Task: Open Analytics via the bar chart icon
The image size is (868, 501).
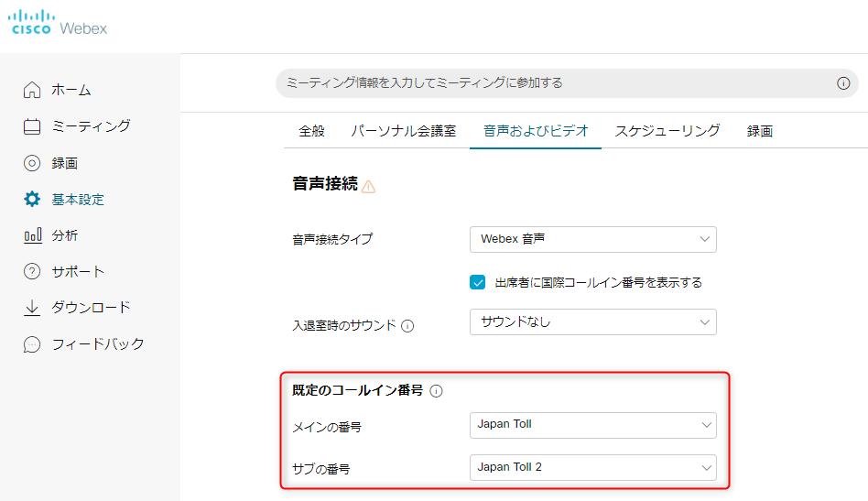Action: tap(32, 235)
